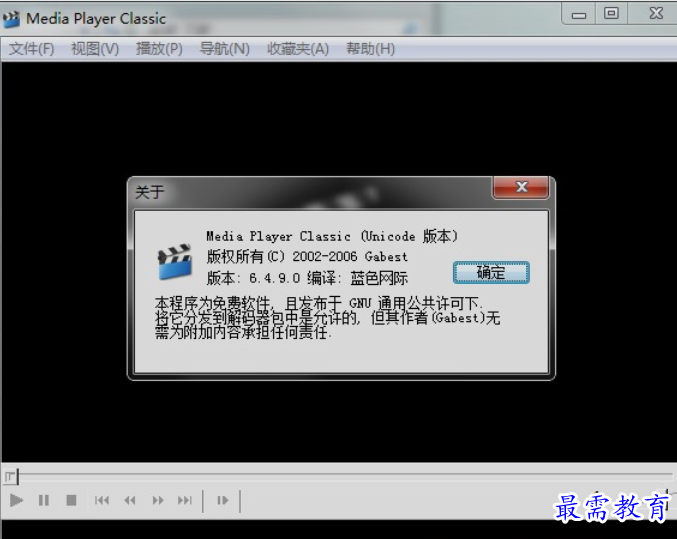
Task: Click 'Media Player Classic (Unicode 版本)' text
Action: 332,236
